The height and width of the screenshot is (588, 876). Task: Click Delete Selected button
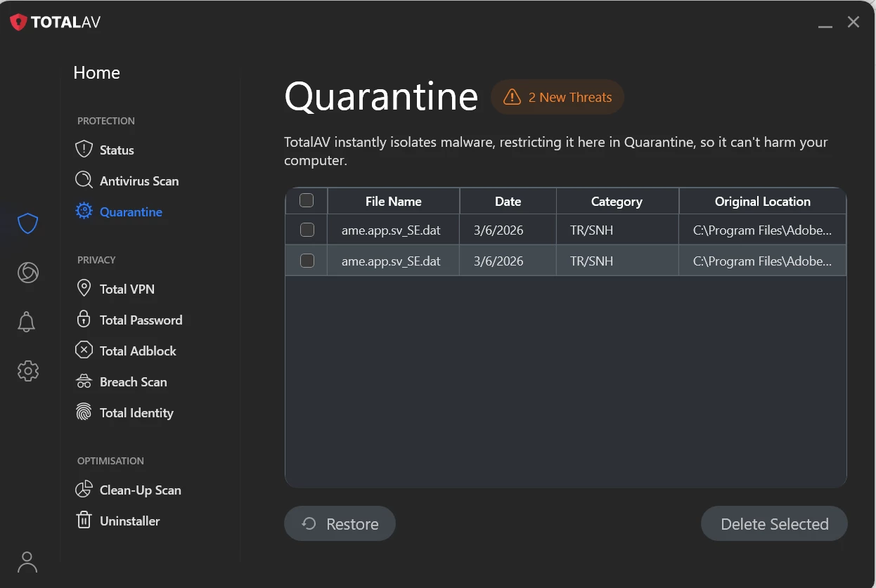[774, 524]
